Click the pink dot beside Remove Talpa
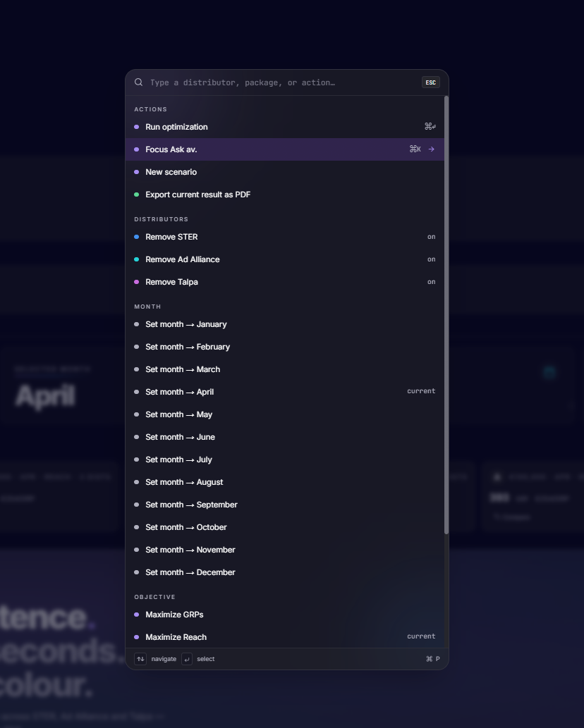Viewport: 584px width, 728px height. [137, 282]
